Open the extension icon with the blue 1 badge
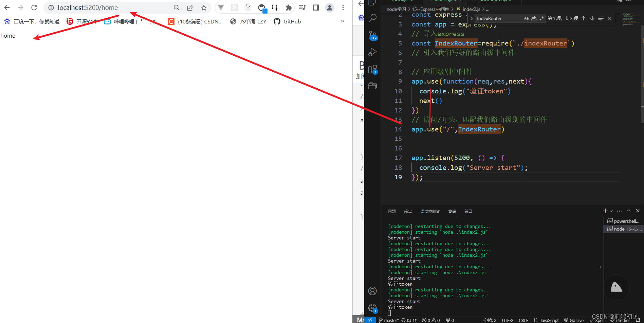 tap(262, 8)
